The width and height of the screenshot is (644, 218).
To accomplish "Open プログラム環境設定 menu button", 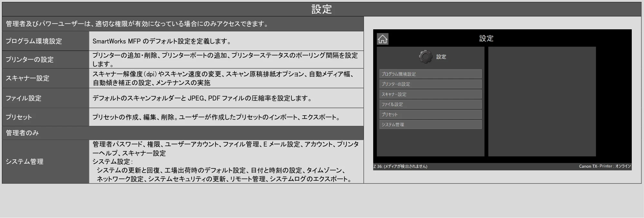I will [431, 74].
